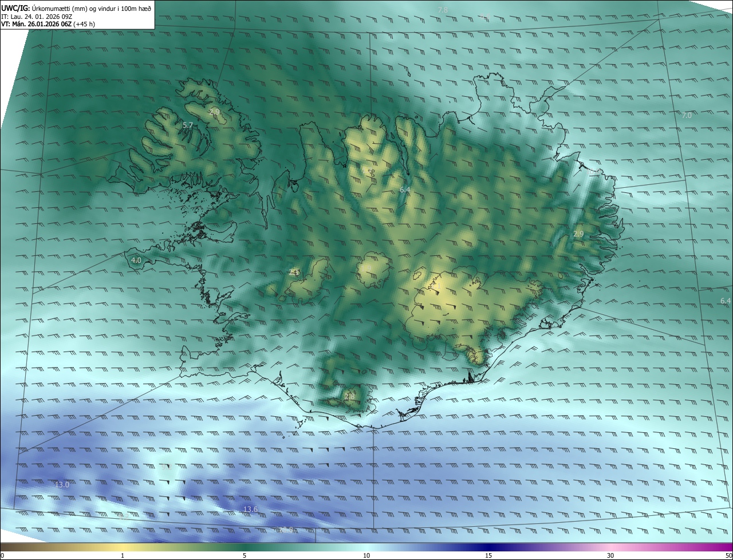The width and height of the screenshot is (733, 560).
Task: Click the 7.0 value label
Action: [x=687, y=115]
